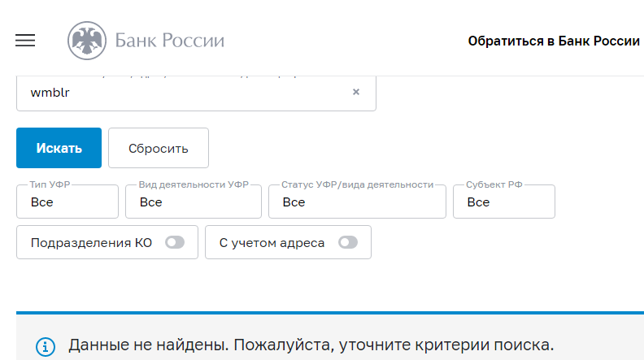Viewport: 644px width, 360px height.
Task: Toggle the 'Подразделения КО' switch
Action: pos(174,242)
